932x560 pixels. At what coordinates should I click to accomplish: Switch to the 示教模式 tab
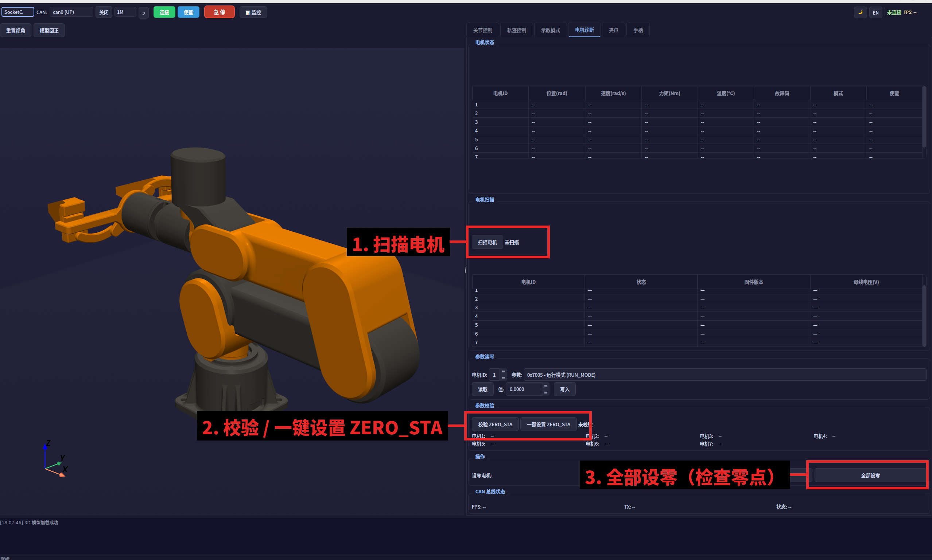pos(551,30)
